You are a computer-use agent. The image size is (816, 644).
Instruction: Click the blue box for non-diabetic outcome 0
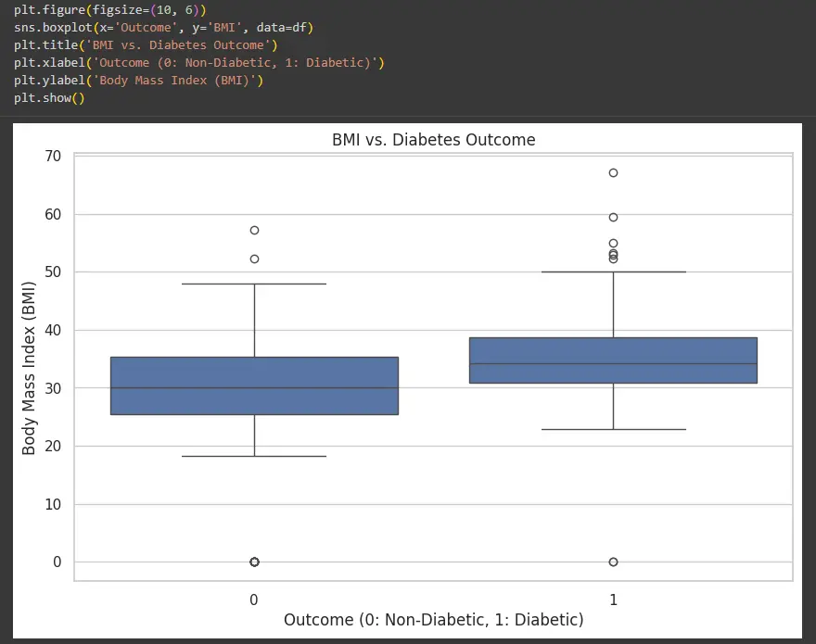(x=254, y=385)
